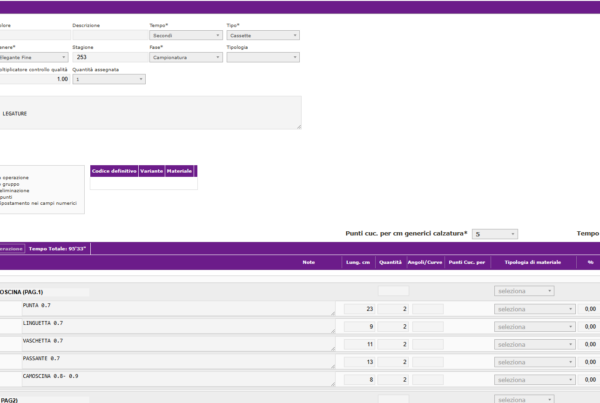Screen dimensions: 600x403
Task: Click Angoli/Curve field in PASSANTE 0.7 row
Action: 428,362
